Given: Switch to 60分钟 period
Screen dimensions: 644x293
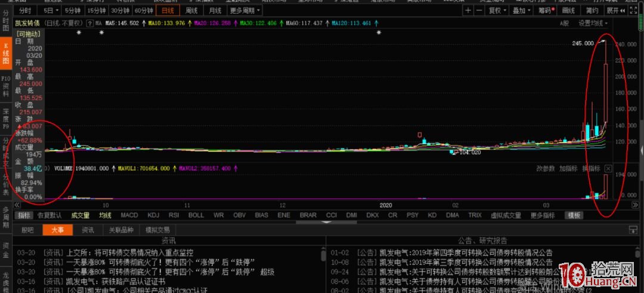Looking at the screenshot, I should tap(144, 11).
